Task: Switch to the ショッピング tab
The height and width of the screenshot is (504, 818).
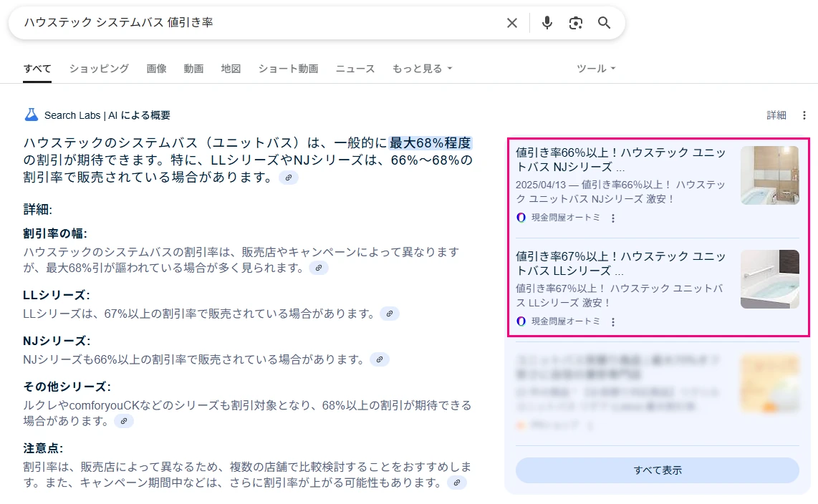Action: (99, 68)
